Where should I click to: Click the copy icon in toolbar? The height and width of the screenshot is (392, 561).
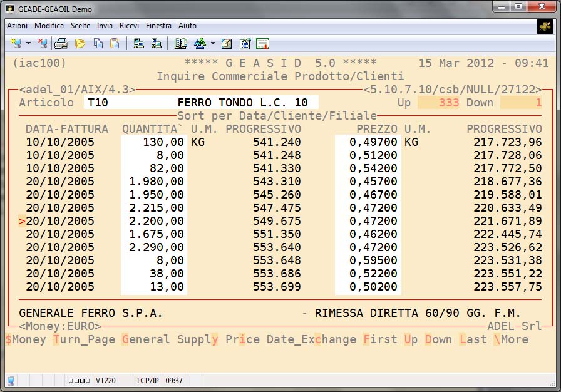(x=98, y=44)
